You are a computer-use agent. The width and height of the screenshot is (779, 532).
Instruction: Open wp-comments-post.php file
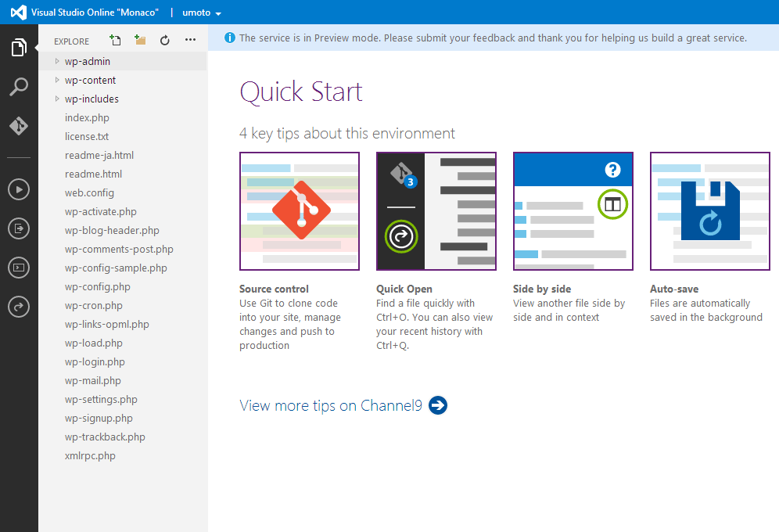point(119,250)
